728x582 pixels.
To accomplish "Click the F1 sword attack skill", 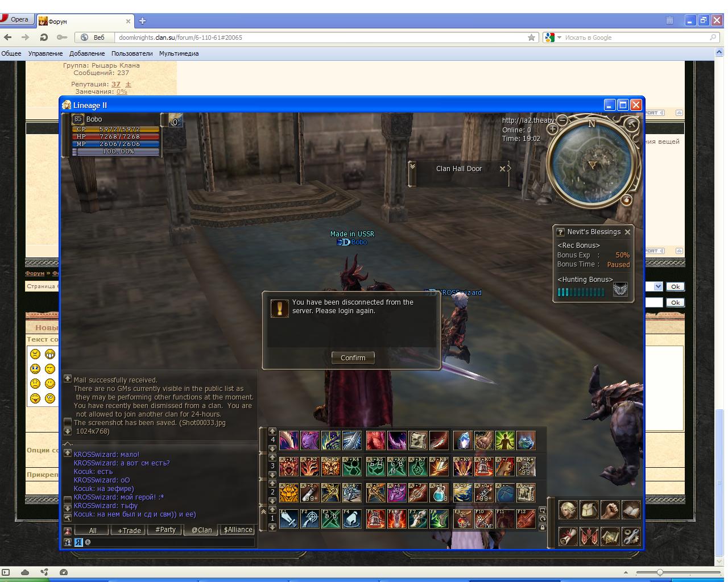I will coord(288,518).
